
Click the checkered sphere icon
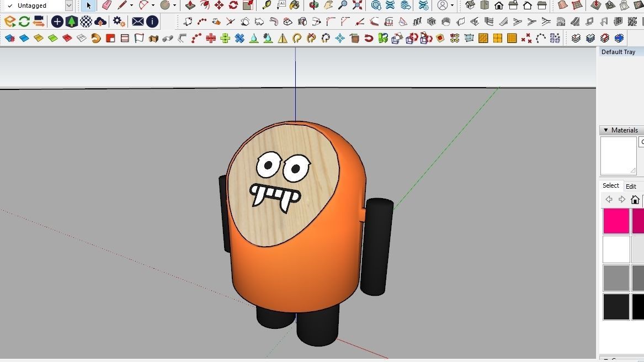86,22
